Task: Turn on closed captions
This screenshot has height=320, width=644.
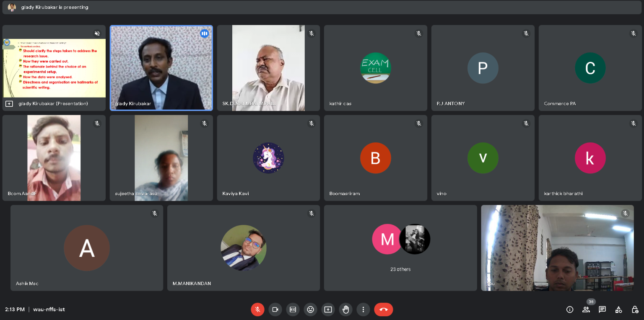Action: pyautogui.click(x=293, y=310)
